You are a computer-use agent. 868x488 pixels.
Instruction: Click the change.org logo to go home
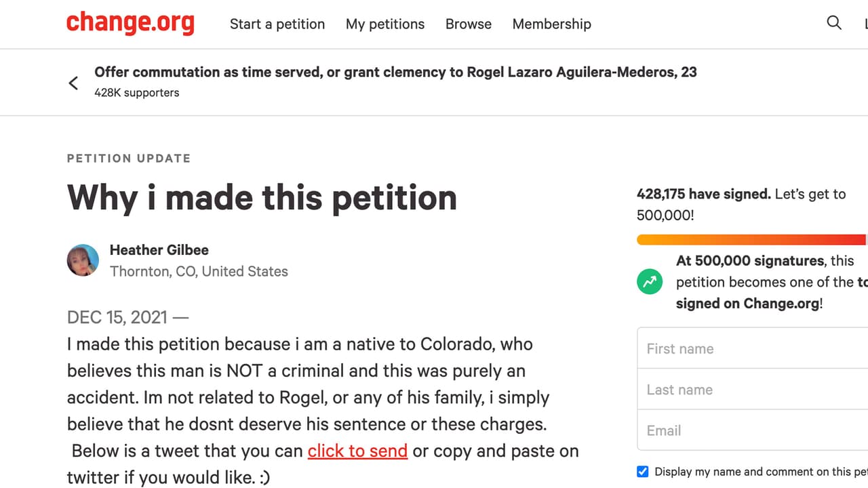(130, 23)
